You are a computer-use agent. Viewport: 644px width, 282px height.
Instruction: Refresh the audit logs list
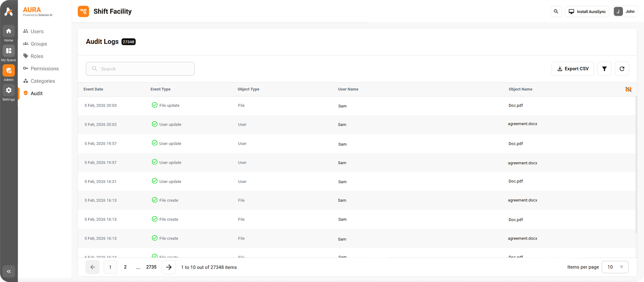(622, 69)
